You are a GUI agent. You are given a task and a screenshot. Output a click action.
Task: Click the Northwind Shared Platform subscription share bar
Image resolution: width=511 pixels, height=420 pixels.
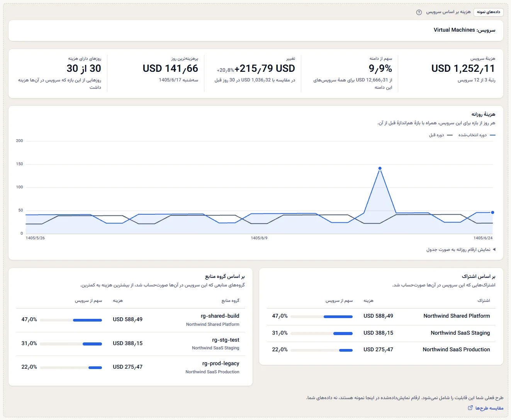point(321,317)
